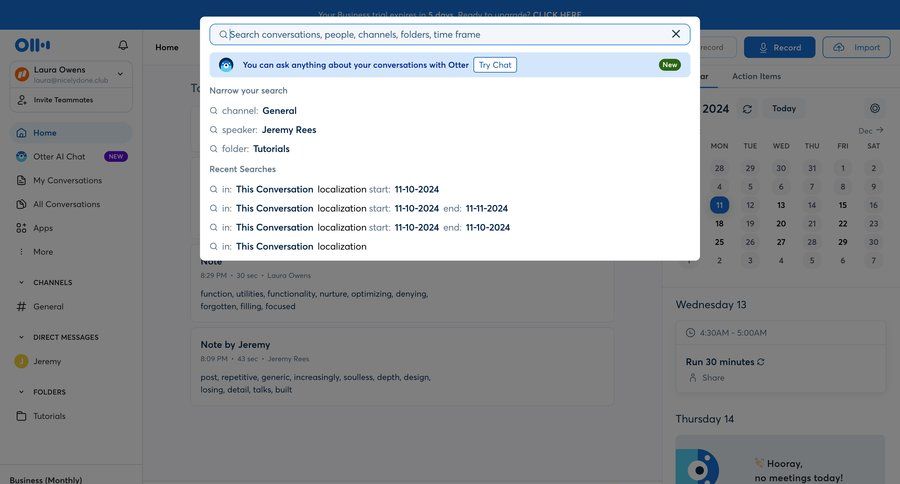Click Share on Run 30 minutes event
The image size is (900, 484).
(x=707, y=378)
